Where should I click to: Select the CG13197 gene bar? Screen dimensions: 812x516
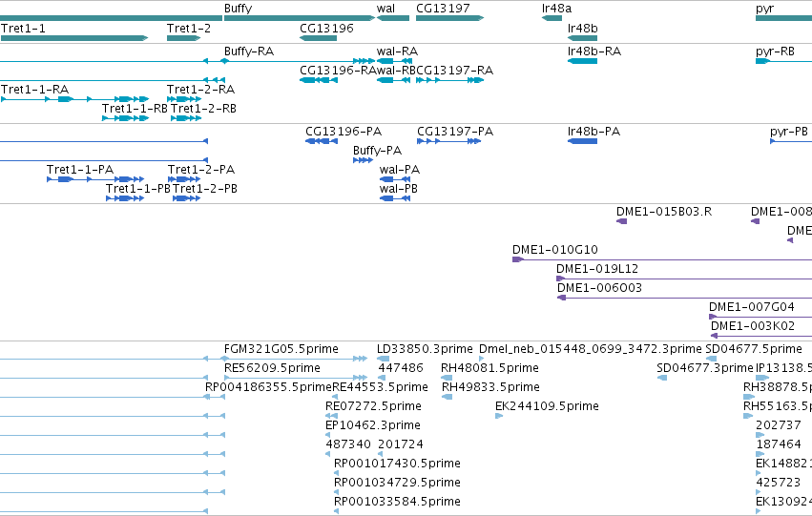coord(449,18)
